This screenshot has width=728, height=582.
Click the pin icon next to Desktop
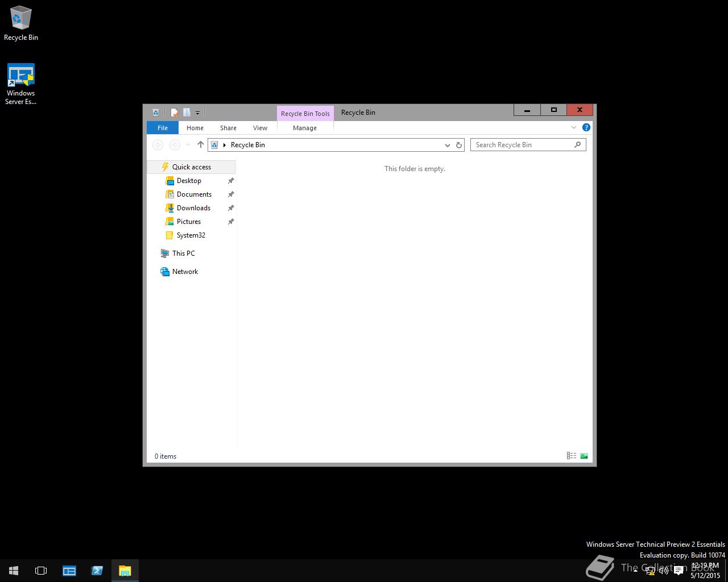231,181
